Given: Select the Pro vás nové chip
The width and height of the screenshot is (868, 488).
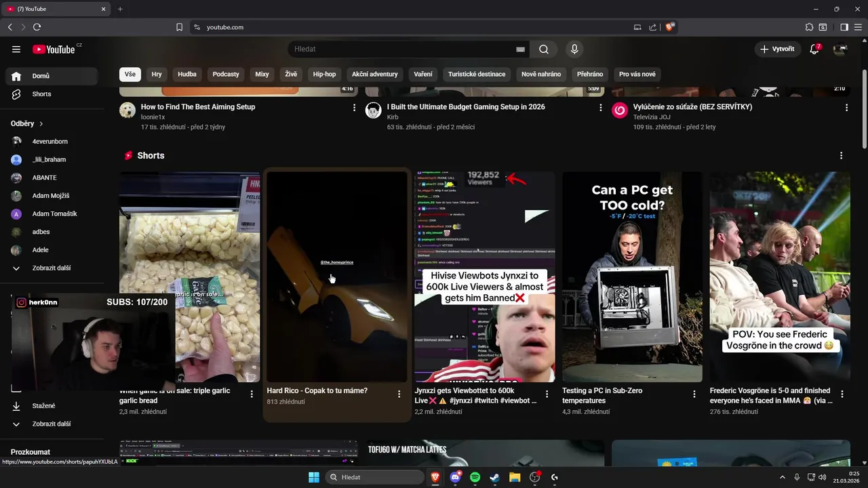Looking at the screenshot, I should pos(637,74).
